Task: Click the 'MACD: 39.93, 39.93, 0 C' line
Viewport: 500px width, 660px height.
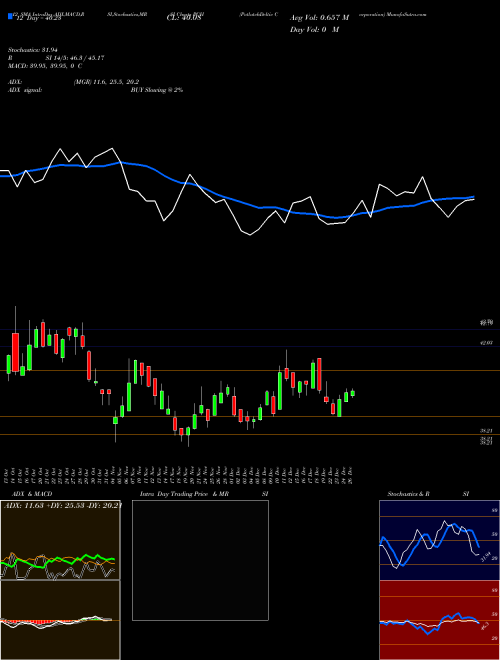Action: point(45,66)
